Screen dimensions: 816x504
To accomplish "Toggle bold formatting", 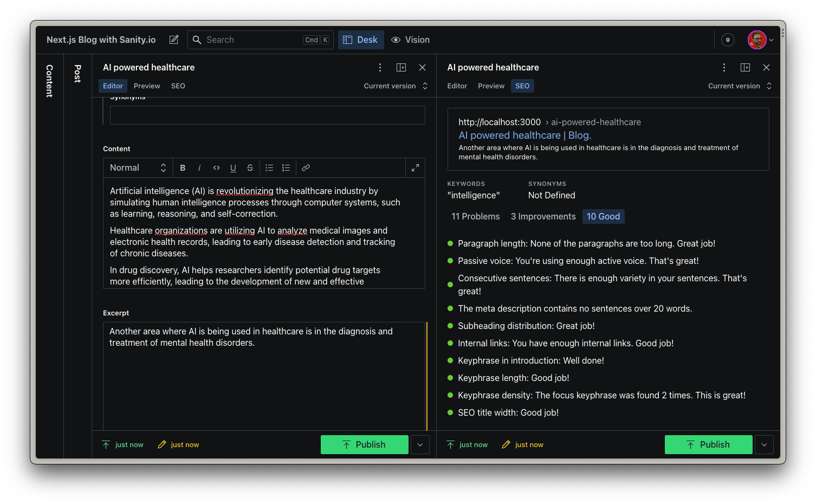I will [x=183, y=167].
